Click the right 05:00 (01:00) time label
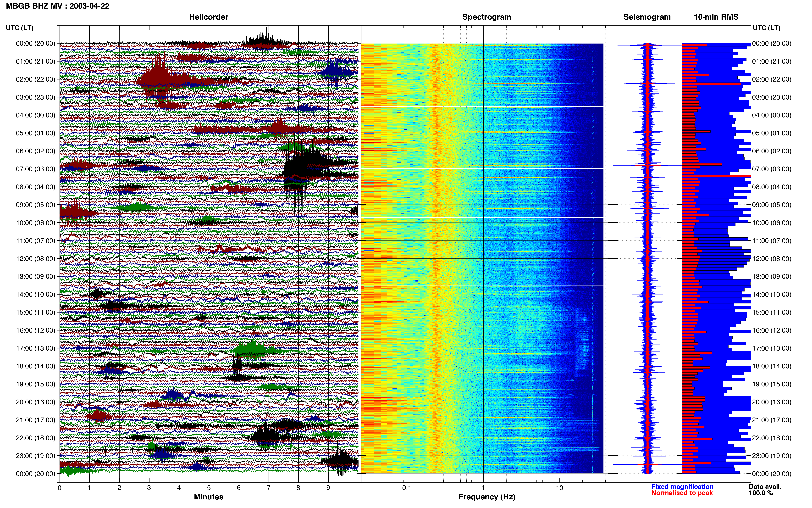Viewport: 812px width, 508px height. pos(772,133)
